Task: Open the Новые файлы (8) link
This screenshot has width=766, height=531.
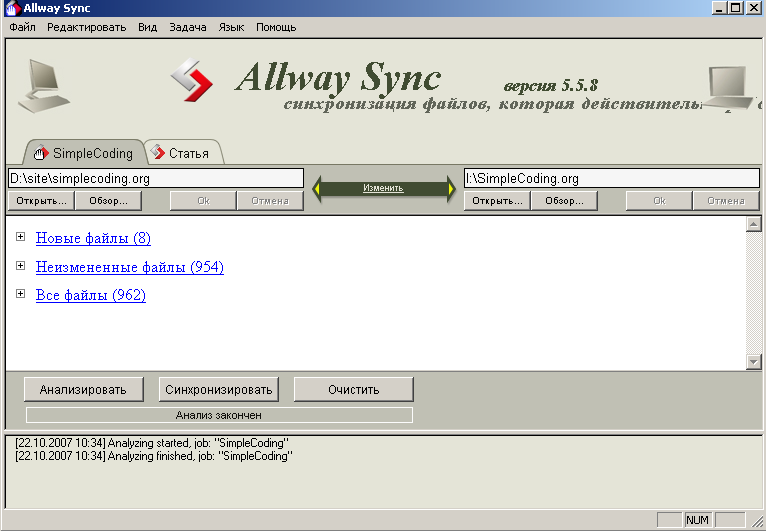Action: pyautogui.click(x=93, y=238)
